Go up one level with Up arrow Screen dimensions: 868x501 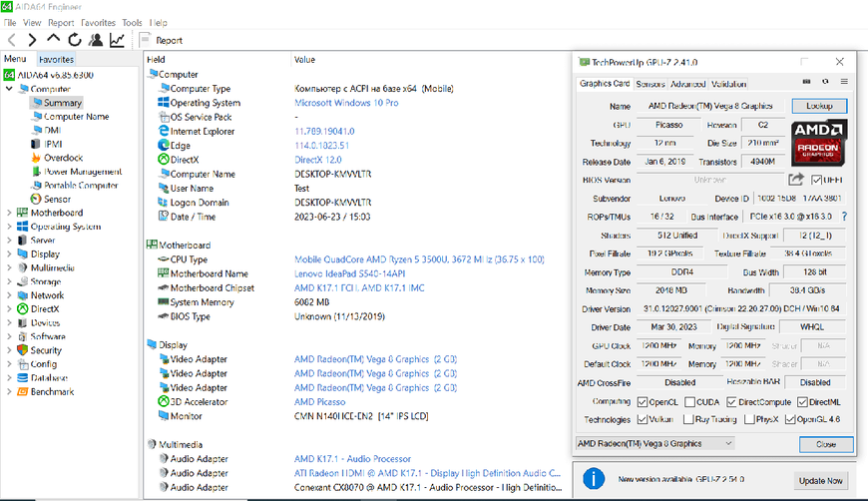coord(53,39)
